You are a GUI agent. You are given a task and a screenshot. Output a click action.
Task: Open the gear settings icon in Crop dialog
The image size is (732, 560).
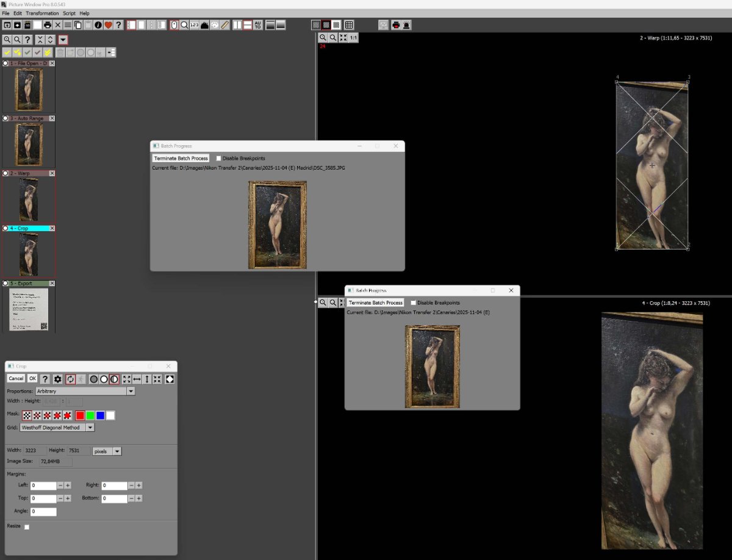pos(58,379)
